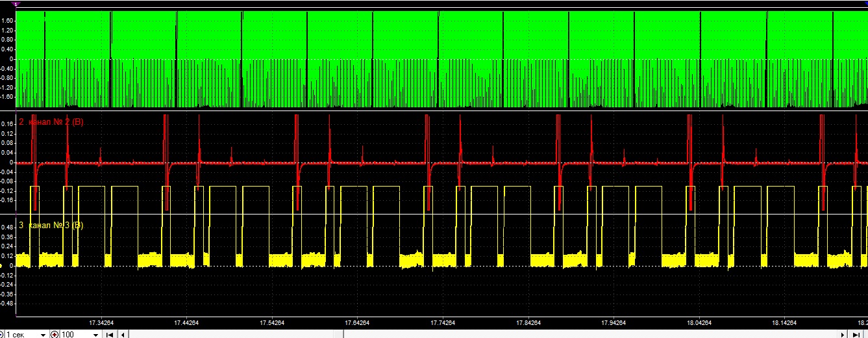Image resolution: width=868 pixels, height=338 pixels.
Task: Click the purple channel 1 marker at top
Action: pyautogui.click(x=16, y=4)
